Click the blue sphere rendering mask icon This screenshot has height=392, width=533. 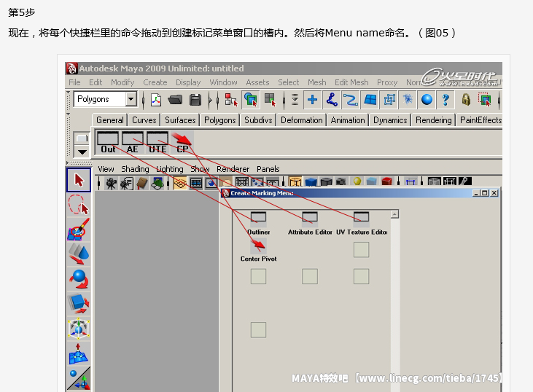point(427,100)
